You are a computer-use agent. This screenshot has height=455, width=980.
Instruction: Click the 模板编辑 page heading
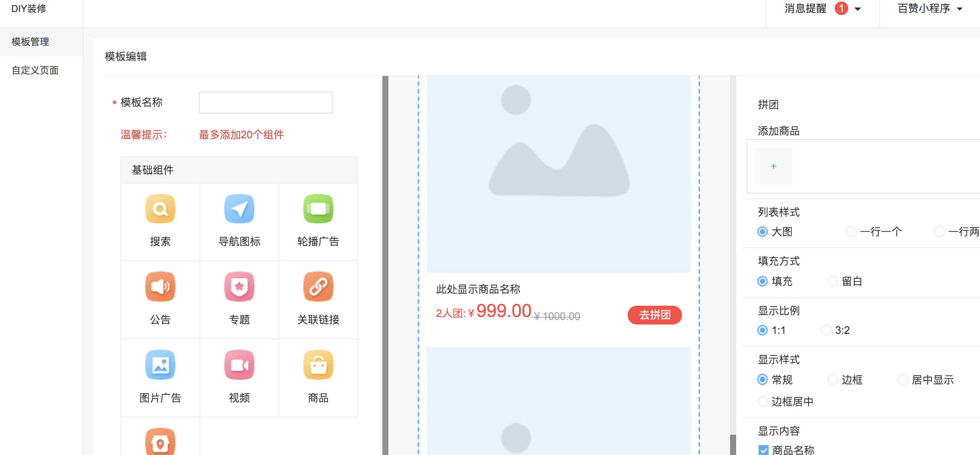[x=126, y=57]
